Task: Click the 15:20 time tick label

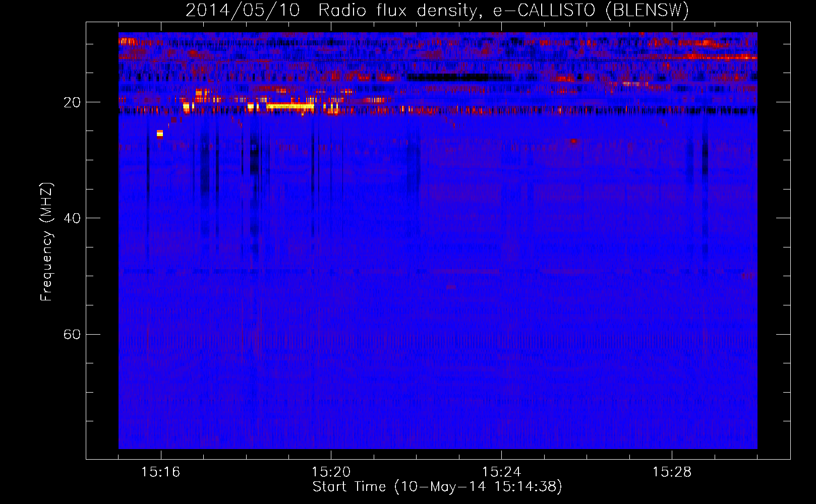Action: 331,472
